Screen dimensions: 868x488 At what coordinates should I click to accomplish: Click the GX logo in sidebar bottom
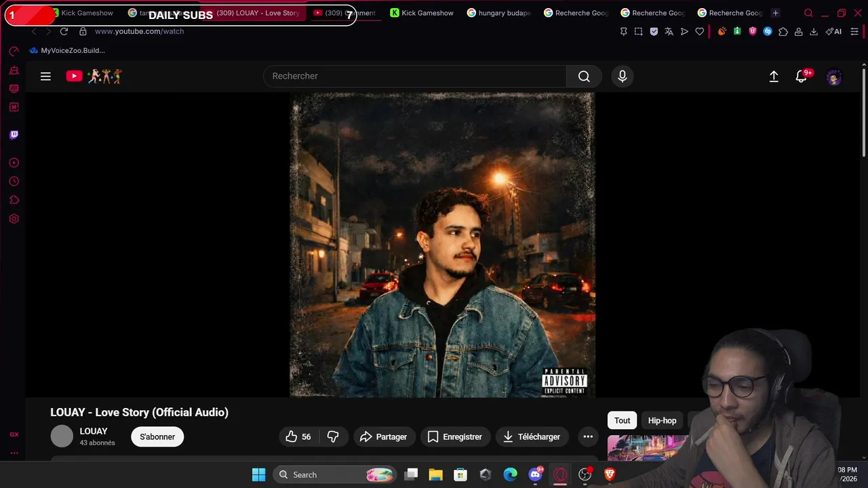pos(14,434)
